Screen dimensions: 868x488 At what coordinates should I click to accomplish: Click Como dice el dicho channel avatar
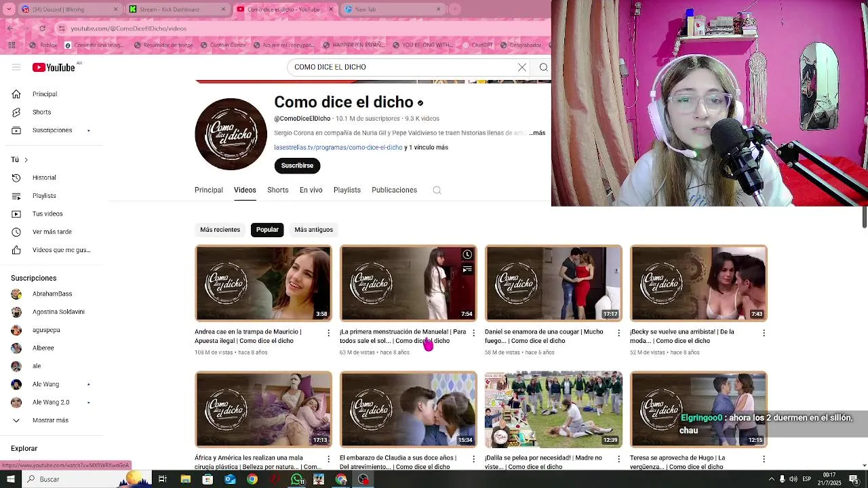(x=231, y=134)
